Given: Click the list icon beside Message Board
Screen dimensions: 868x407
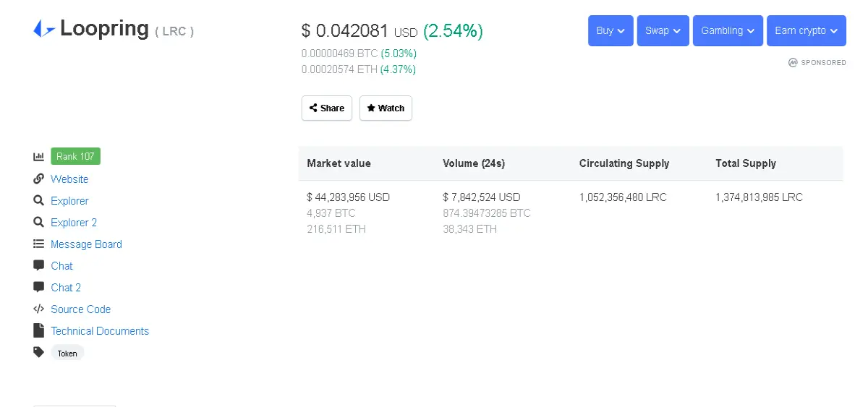Looking at the screenshot, I should (39, 244).
